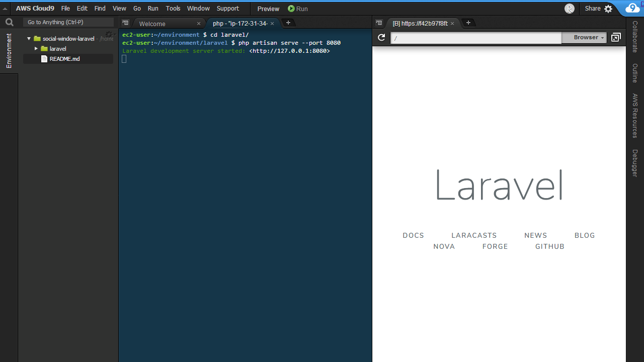Expand the laravel folder
This screenshot has width=644, height=362.
coord(36,49)
